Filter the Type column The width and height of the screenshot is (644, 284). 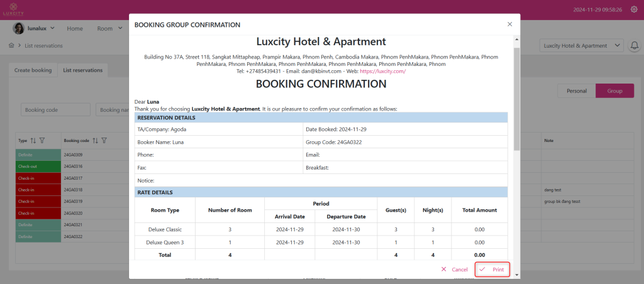(42, 141)
